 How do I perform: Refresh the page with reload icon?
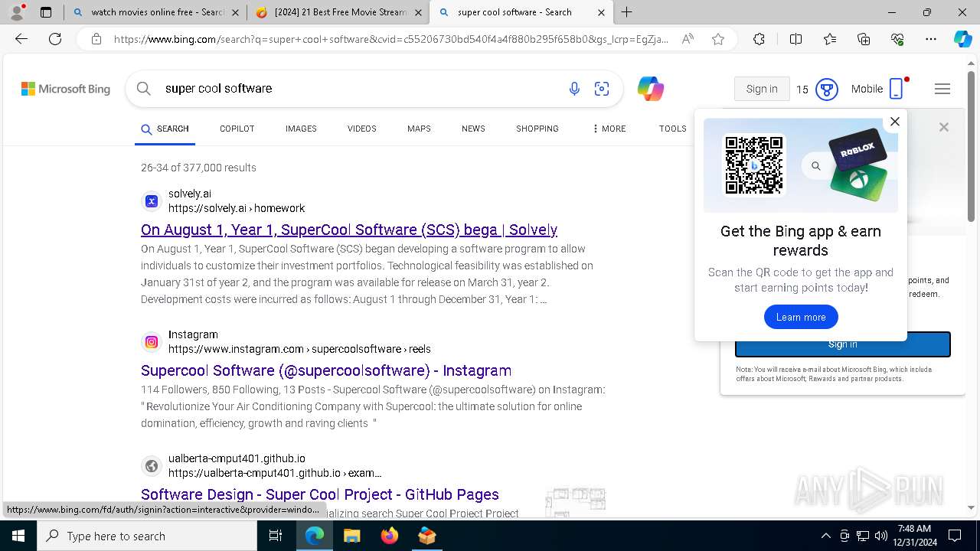click(55, 39)
